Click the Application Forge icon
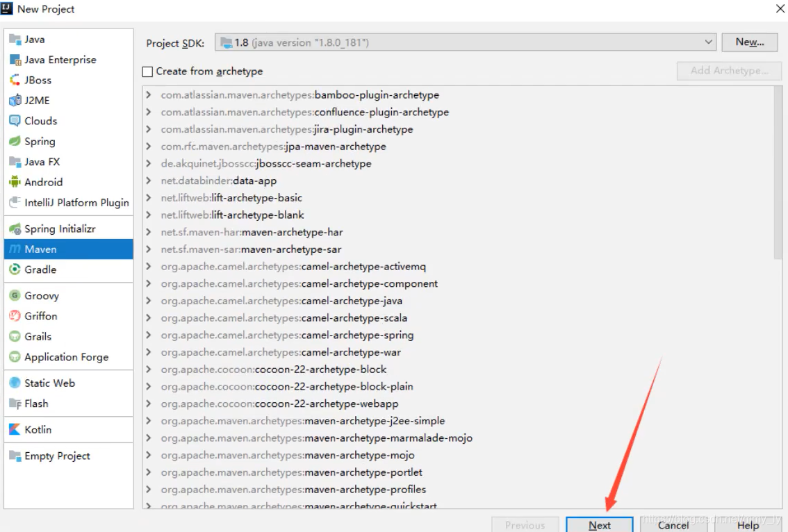788x532 pixels. click(x=15, y=357)
